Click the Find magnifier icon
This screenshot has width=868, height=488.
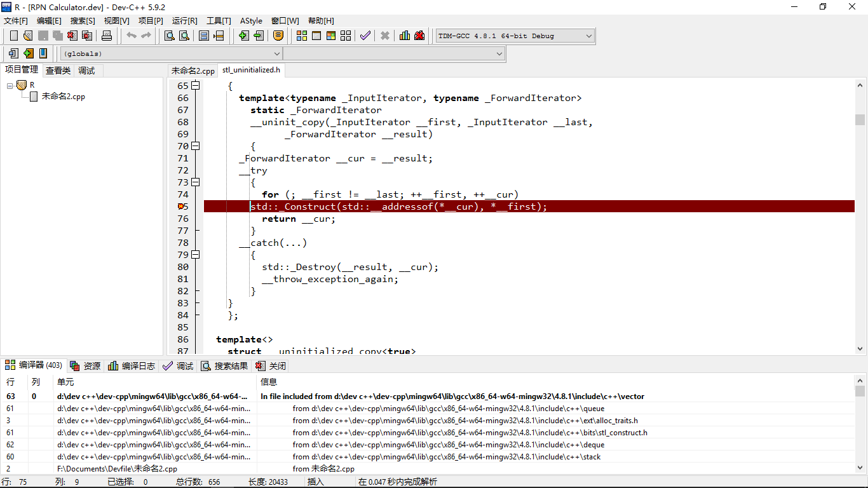coord(170,36)
